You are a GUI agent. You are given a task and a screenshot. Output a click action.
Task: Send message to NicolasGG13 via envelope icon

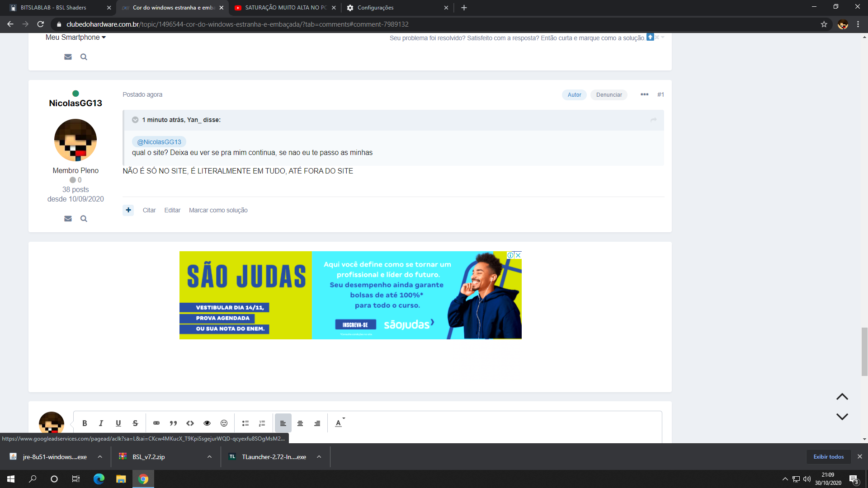(x=68, y=219)
